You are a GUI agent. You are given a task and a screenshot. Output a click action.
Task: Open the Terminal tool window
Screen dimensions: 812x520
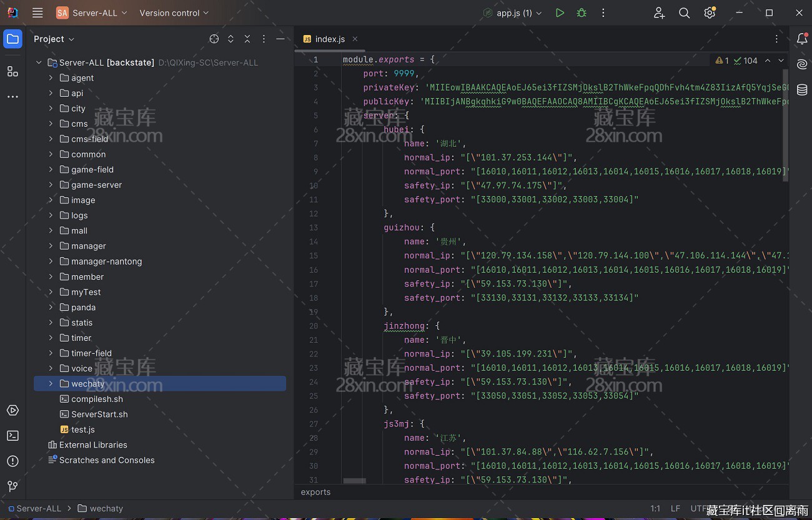[x=12, y=436]
